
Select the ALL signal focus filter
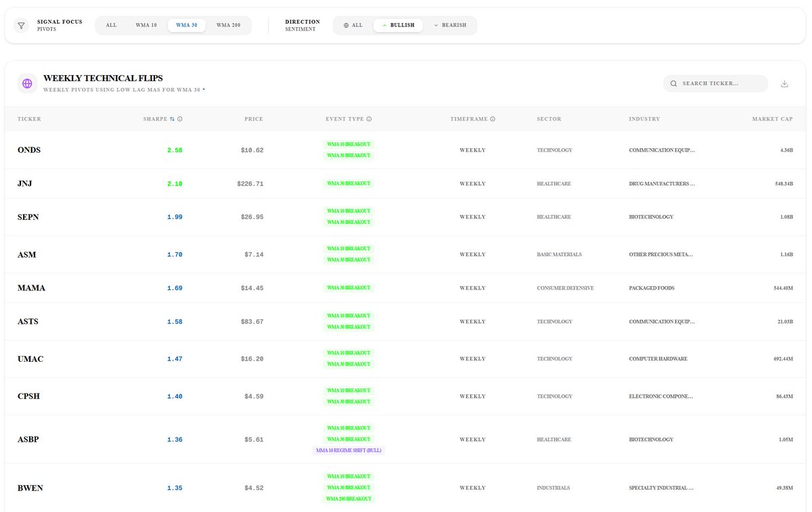point(111,26)
